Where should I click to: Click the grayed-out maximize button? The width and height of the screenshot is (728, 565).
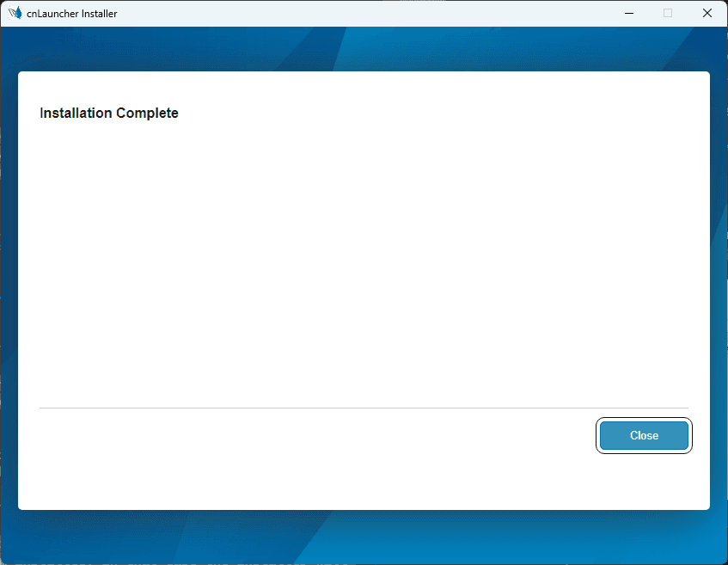(668, 13)
